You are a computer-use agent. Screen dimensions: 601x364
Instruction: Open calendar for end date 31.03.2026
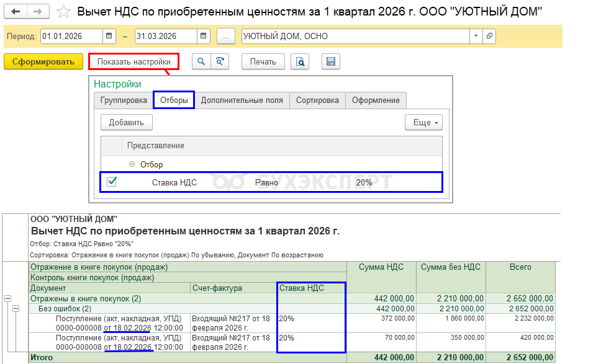coord(204,36)
